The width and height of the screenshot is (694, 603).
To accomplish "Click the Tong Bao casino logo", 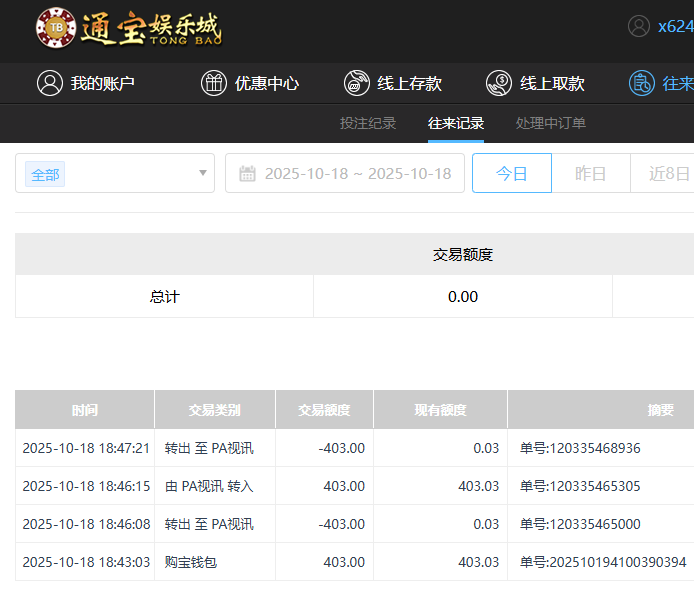I will [x=128, y=28].
